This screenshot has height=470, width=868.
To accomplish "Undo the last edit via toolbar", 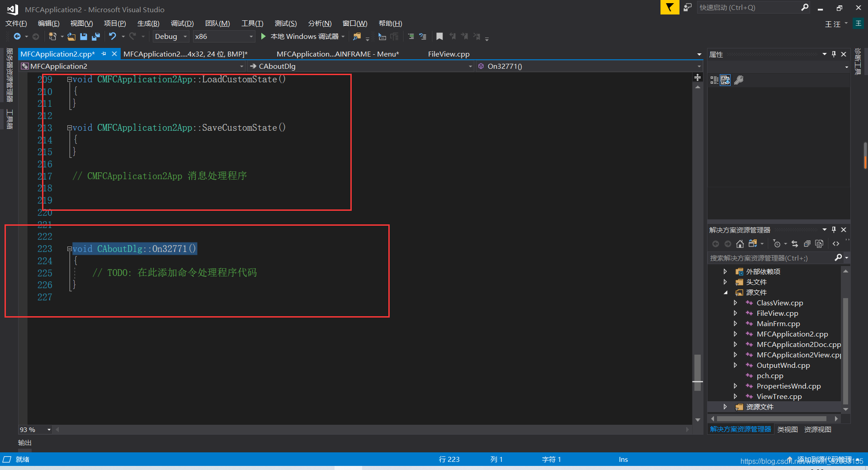I will pyautogui.click(x=113, y=36).
